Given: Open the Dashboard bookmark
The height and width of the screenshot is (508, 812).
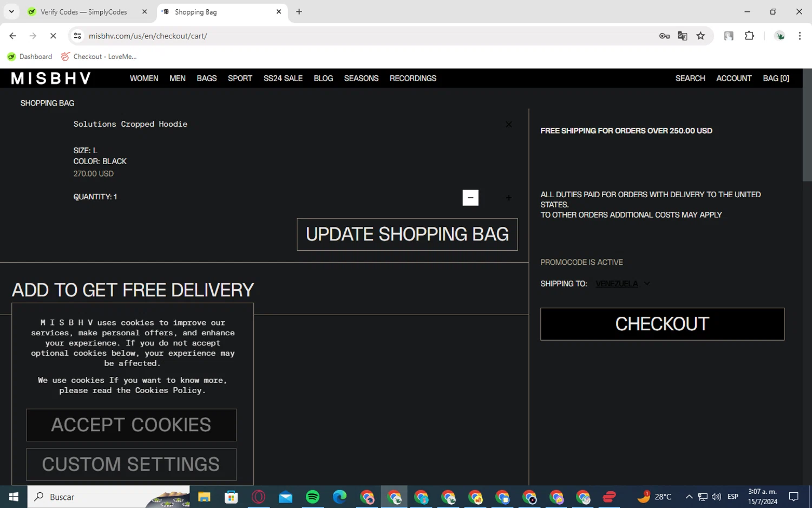Looking at the screenshot, I should pyautogui.click(x=30, y=56).
